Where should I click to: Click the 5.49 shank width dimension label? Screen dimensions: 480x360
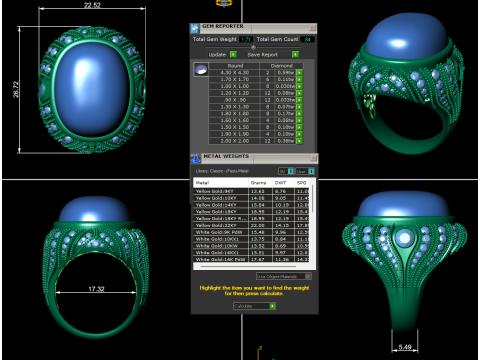tap(405, 347)
